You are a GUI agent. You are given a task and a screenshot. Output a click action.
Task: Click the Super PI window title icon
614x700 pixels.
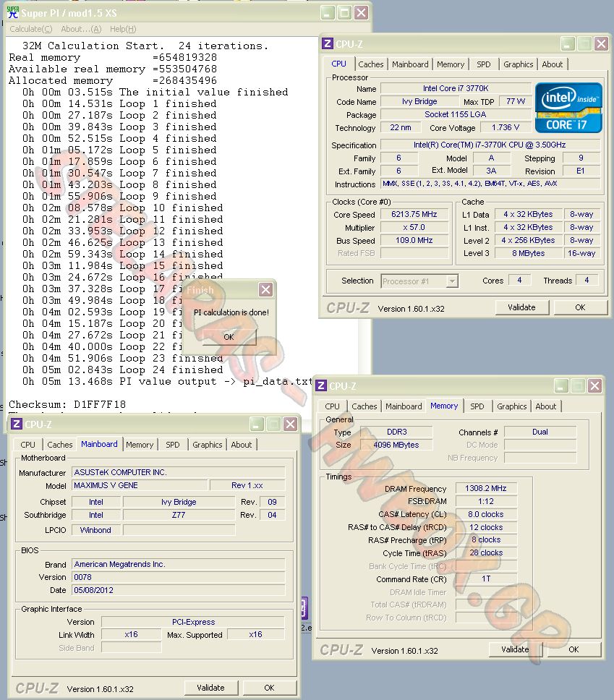tap(13, 12)
